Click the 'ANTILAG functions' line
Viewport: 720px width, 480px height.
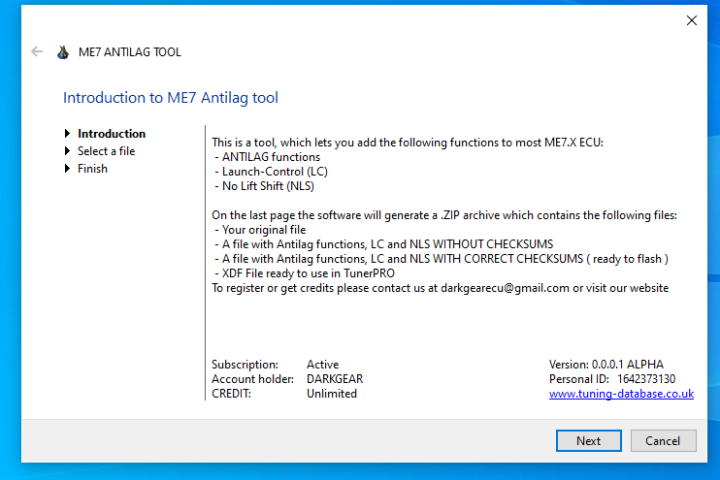267,157
